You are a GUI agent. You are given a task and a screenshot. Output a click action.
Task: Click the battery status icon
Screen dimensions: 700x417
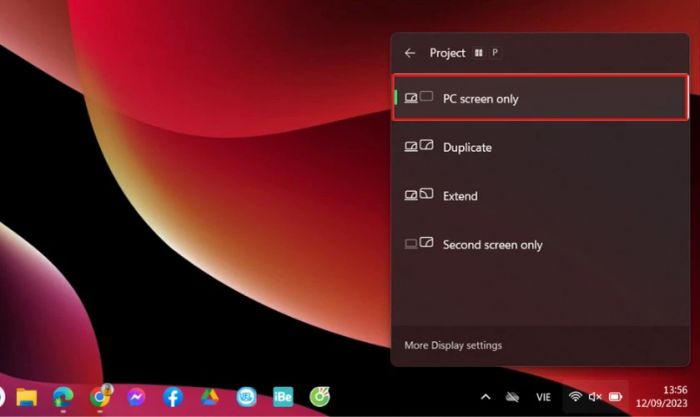pyautogui.click(x=616, y=397)
